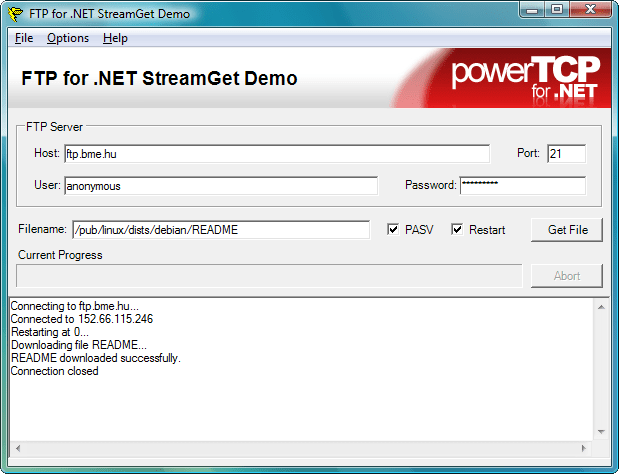Open the Help menu
The image size is (619, 474).
[115, 38]
